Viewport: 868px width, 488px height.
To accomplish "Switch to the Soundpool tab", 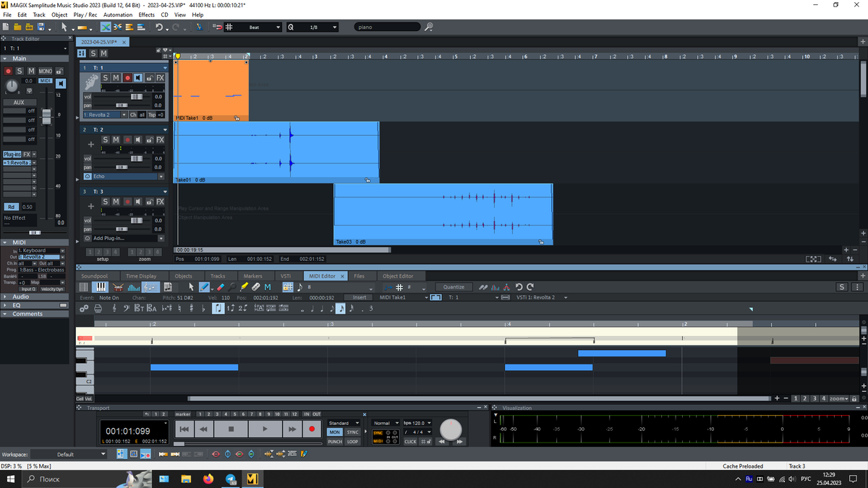I will pyautogui.click(x=94, y=276).
